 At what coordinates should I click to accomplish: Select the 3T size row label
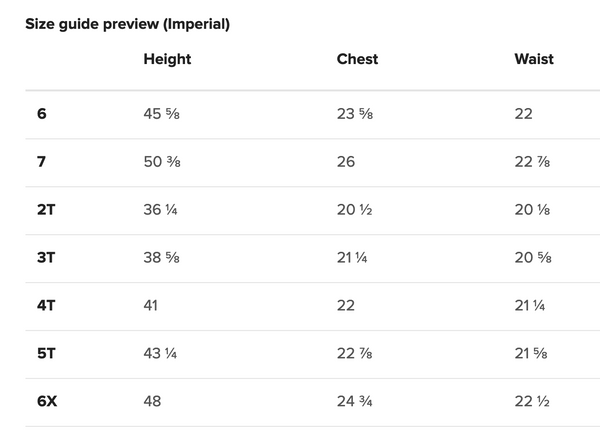click(x=46, y=258)
